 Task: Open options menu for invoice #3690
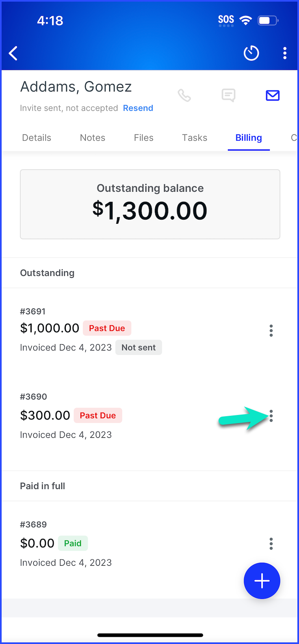pyautogui.click(x=271, y=416)
